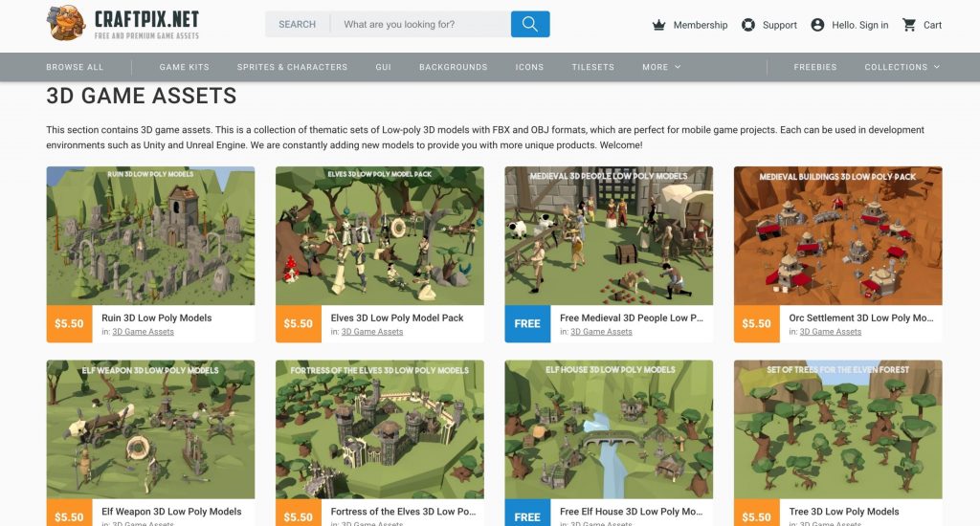
Task: Open the FREEBIES menu item
Action: pos(815,67)
